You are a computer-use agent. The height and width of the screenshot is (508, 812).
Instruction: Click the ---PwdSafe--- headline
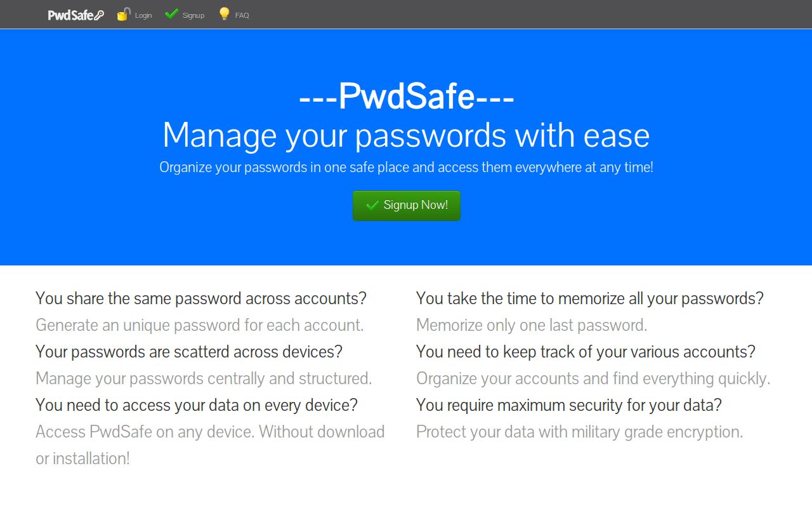click(406, 97)
